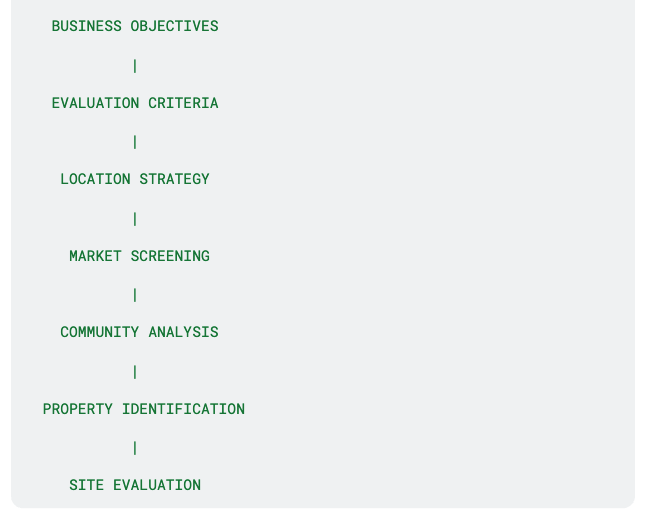The height and width of the screenshot is (518, 651).
Task: Click the connector bar below MARKET SCREENING
Action: [x=135, y=295]
